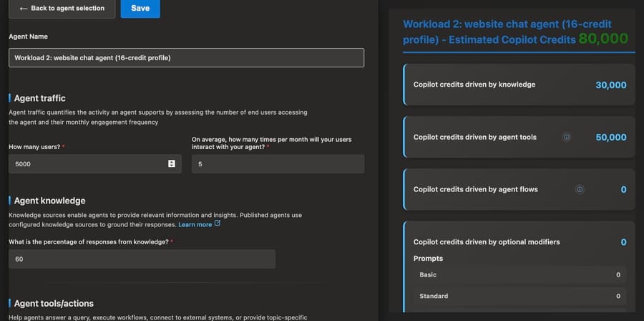Screen dimensions: 644x321
Task: Edit the percentage of responses from knowledge field
Action: pyautogui.click(x=142, y=259)
